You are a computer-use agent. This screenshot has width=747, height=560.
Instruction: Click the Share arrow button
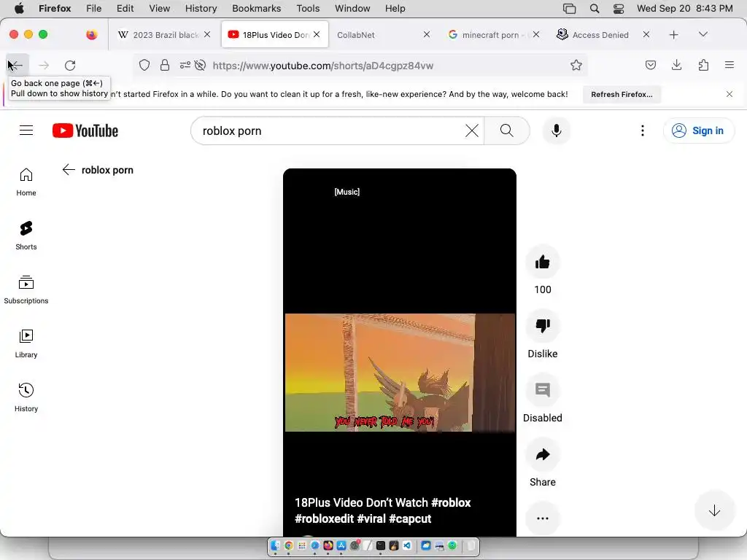tap(542, 454)
